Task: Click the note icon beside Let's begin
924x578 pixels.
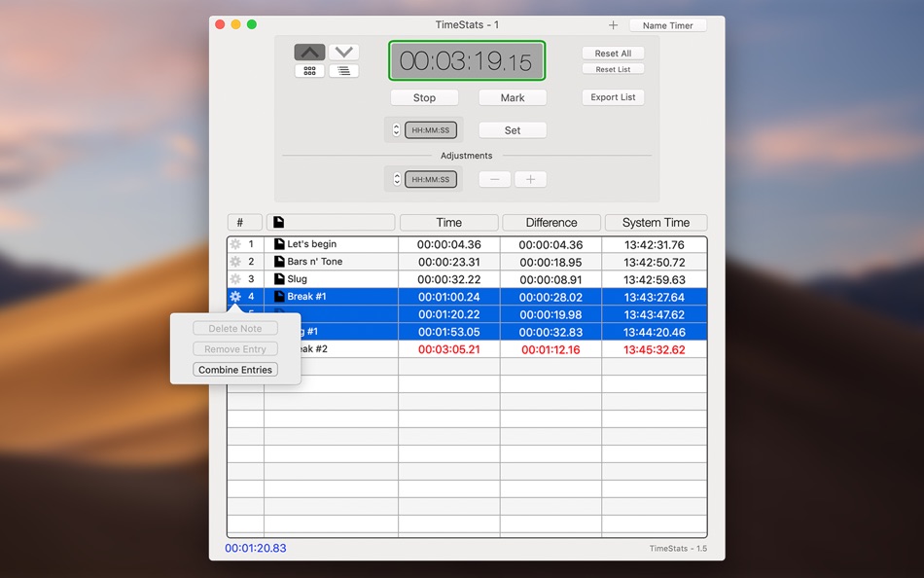Action: [279, 244]
